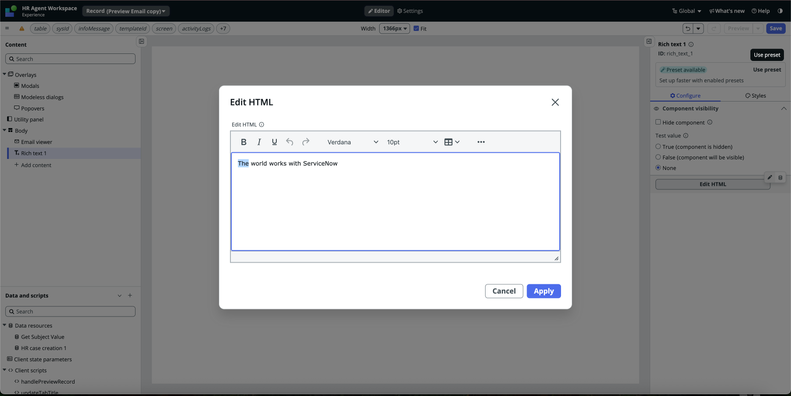Screen dimensions: 791x396
Task: Click the Apply button
Action: click(544, 291)
